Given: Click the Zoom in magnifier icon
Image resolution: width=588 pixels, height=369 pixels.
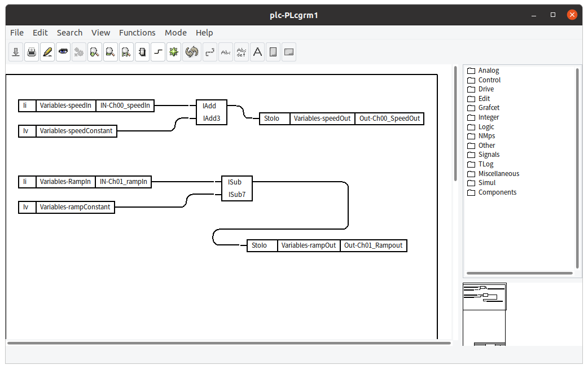Looking at the screenshot, I should pyautogui.click(x=95, y=52).
